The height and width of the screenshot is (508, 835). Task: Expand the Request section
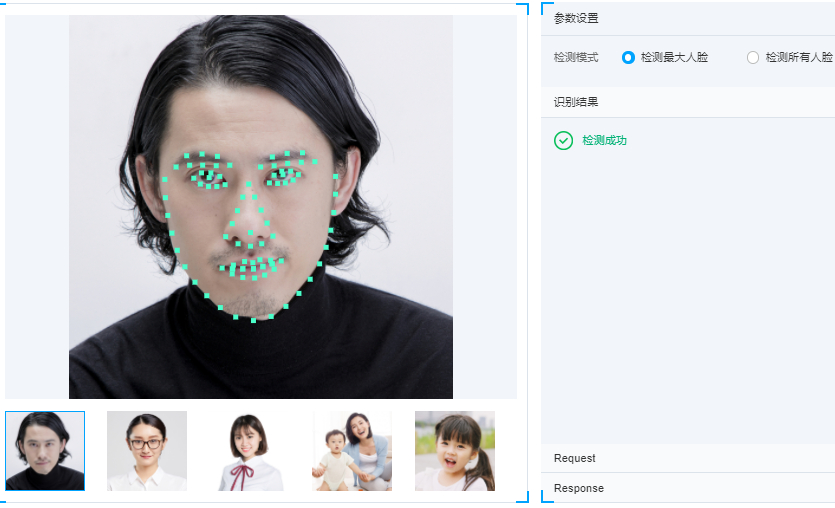688,458
